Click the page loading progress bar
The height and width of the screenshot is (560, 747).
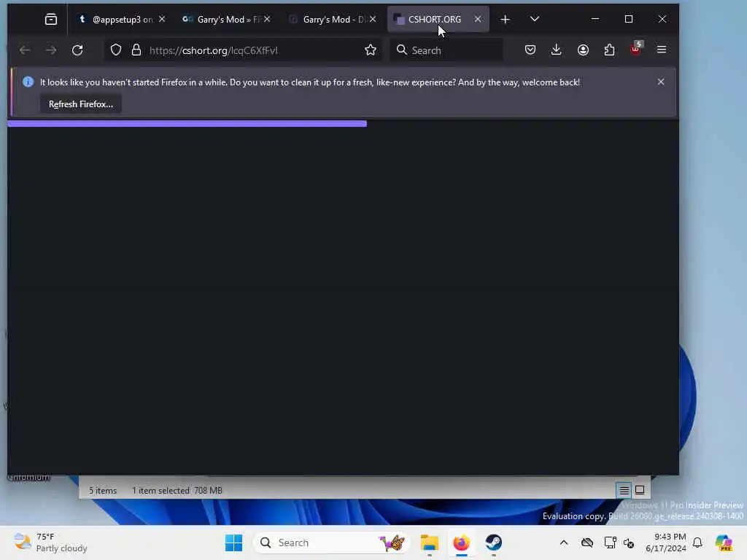tap(187, 124)
